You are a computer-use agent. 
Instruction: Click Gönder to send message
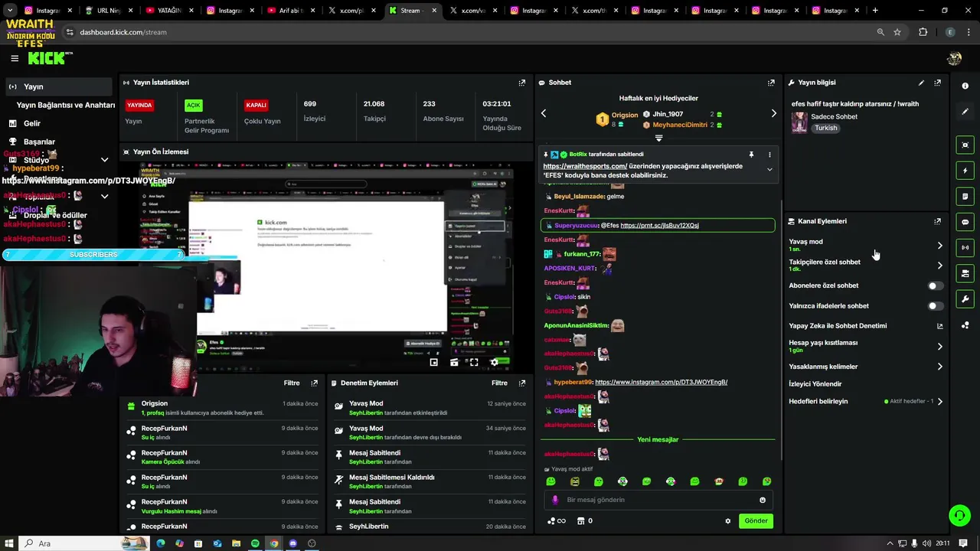point(756,521)
